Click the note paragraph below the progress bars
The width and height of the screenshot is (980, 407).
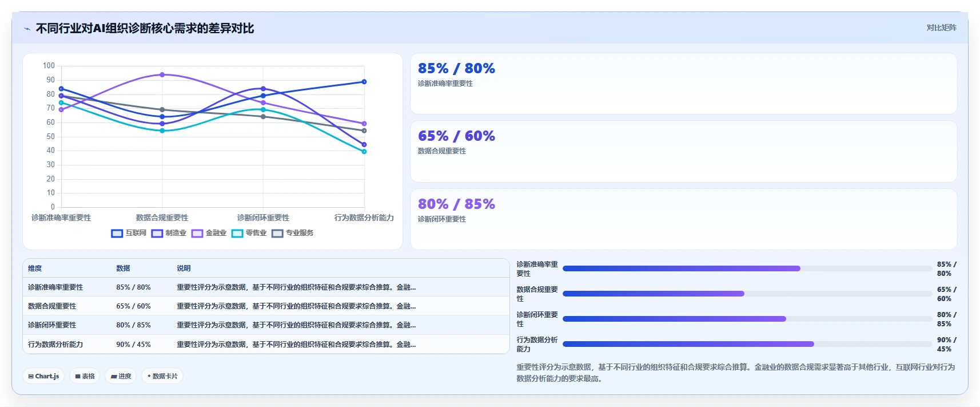(736, 373)
